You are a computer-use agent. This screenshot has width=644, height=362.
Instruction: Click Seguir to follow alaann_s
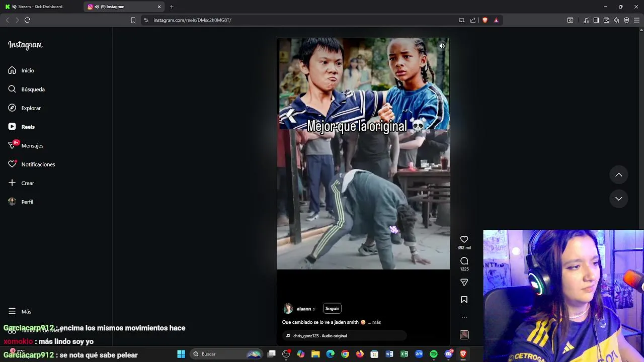332,309
